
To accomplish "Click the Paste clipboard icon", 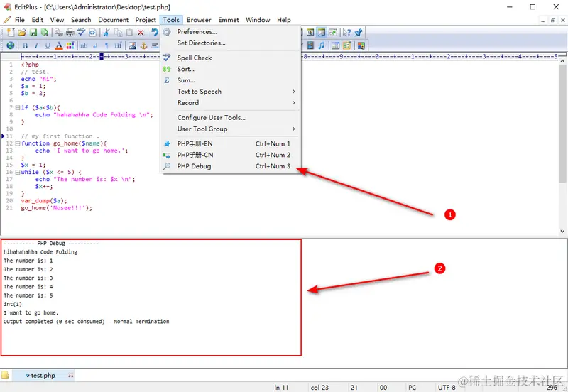I will point(129,33).
